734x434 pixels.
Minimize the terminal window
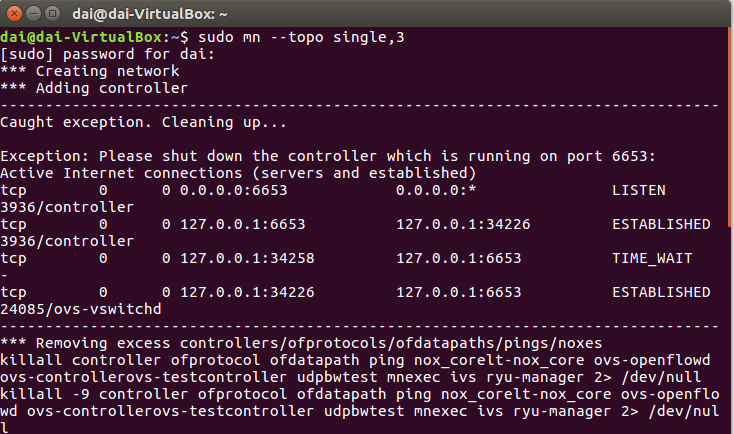pyautogui.click(x=33, y=14)
